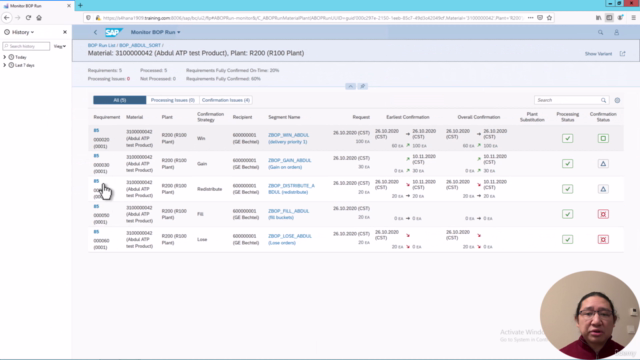Open the browser library icon

[x=598, y=18]
